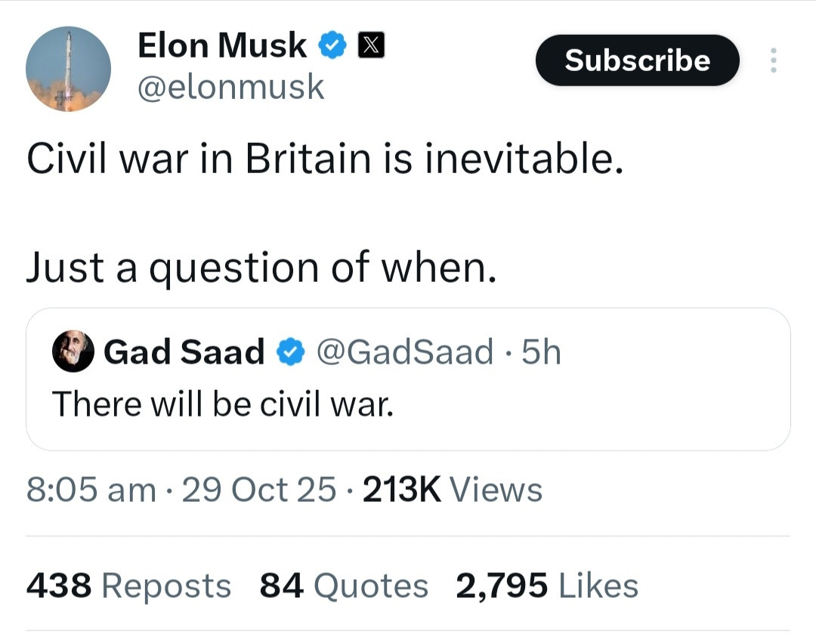
Task: Click the X affiliation badge icon
Action: 369,47
